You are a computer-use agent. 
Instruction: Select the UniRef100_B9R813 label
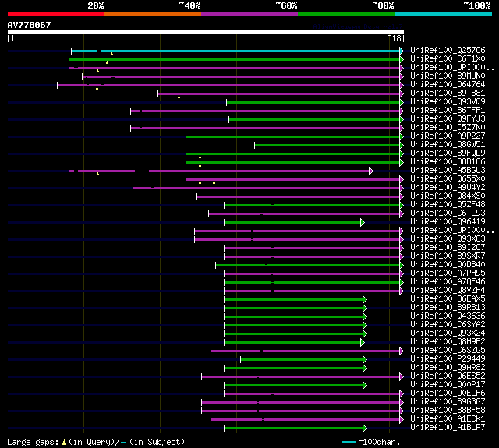448,308
